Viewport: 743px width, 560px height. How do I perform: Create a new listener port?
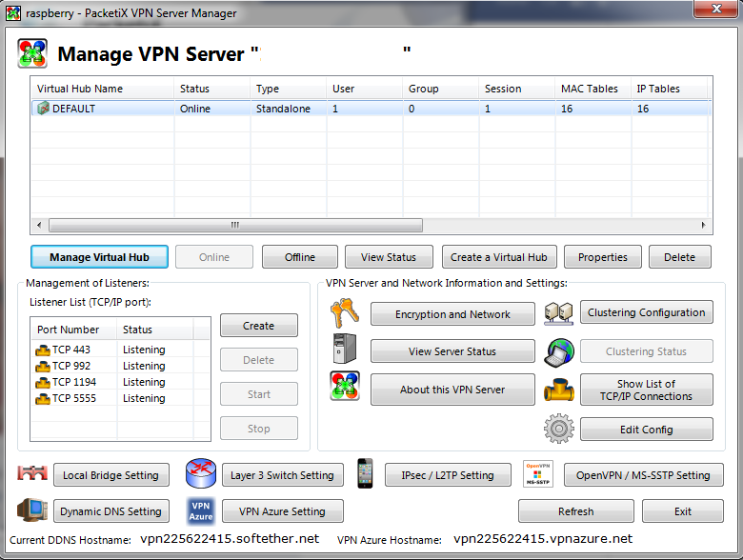click(259, 326)
